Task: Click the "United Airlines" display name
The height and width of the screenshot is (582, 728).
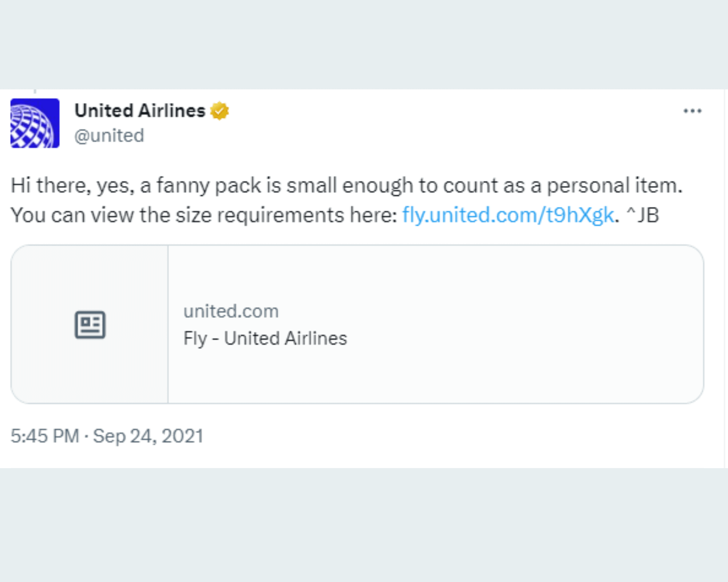Action: pos(140,111)
